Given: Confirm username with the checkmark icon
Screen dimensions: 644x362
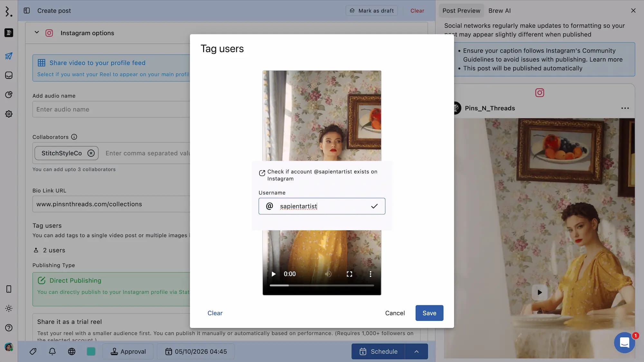Looking at the screenshot, I should point(374,206).
